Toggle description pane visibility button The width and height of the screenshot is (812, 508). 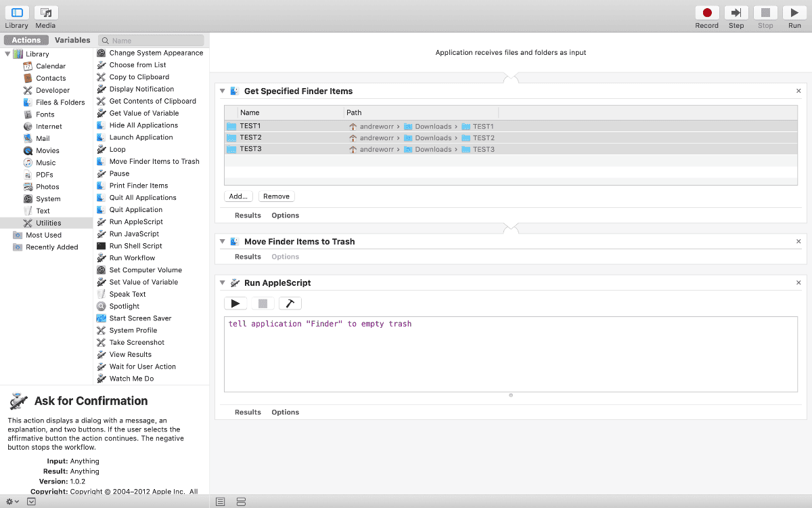[x=32, y=502]
